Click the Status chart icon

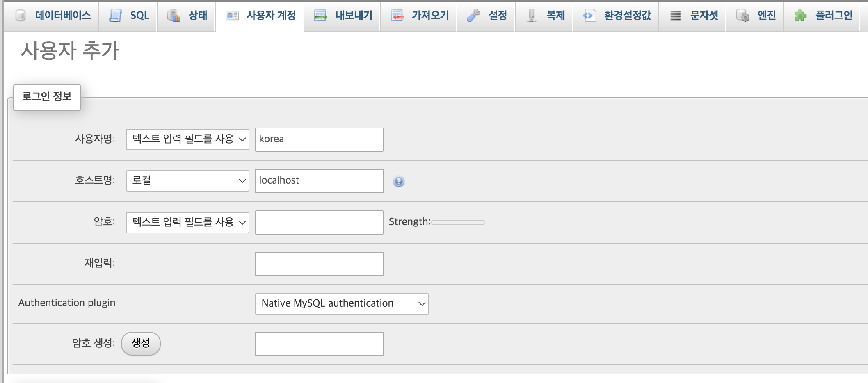click(174, 16)
